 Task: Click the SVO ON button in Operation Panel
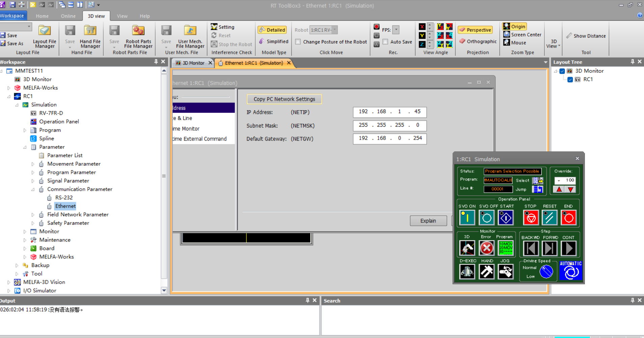point(467,217)
